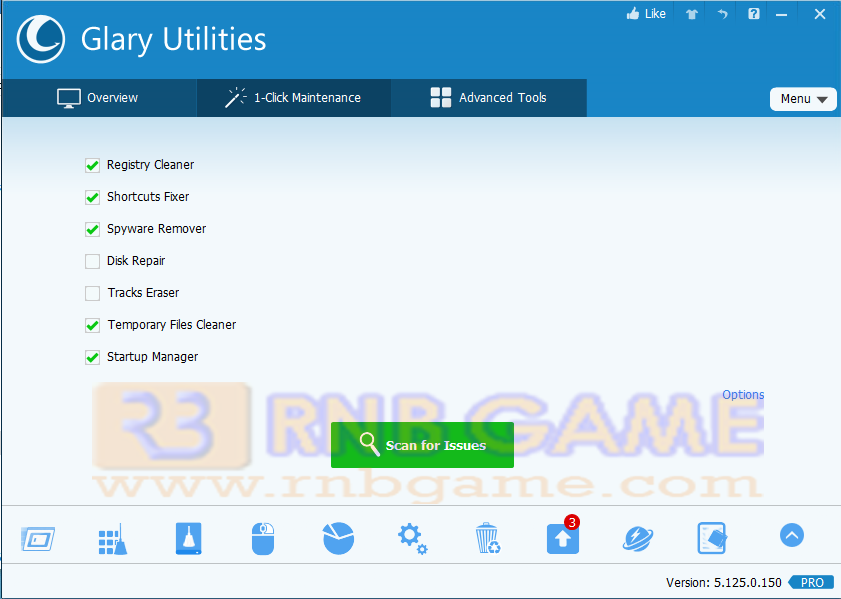Open the disk analysis pie chart icon
The image size is (841, 599).
[338, 538]
